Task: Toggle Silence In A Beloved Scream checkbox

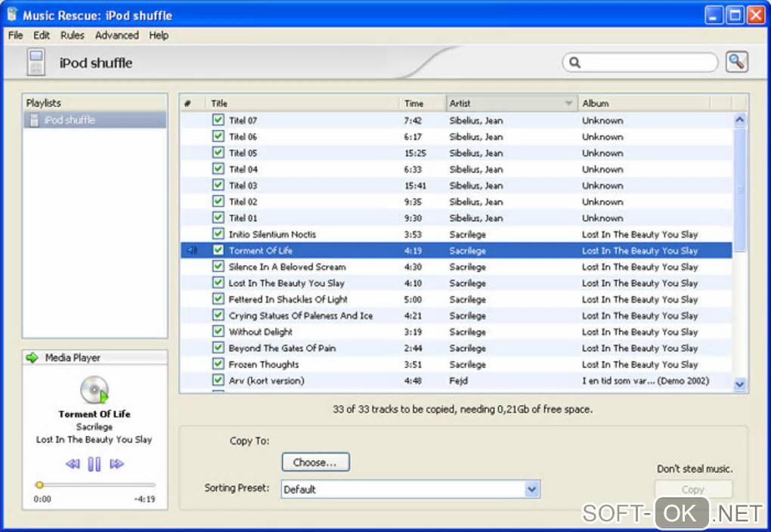Action: coord(218,266)
